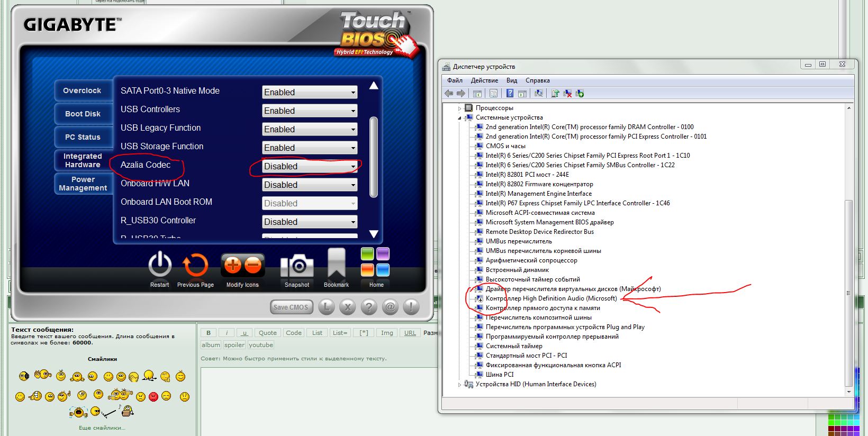This screenshot has height=436, width=868.
Task: Open Azalia Codec dropdown
Action: [310, 166]
